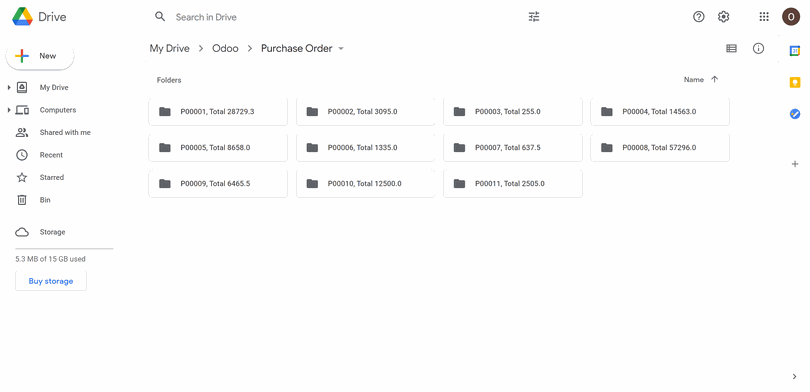Screen dimensions: 810x392
Task: Select folder P00011, Total 2505.0
Action: [513, 183]
